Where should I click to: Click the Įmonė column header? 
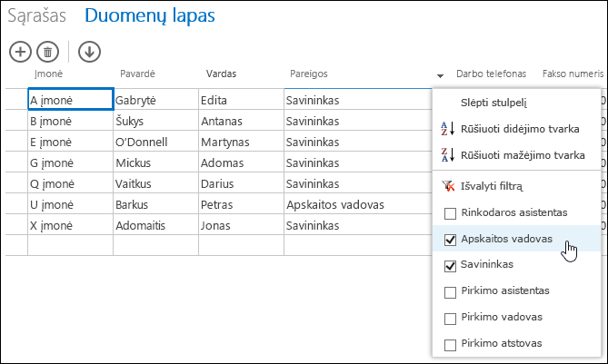[48, 74]
